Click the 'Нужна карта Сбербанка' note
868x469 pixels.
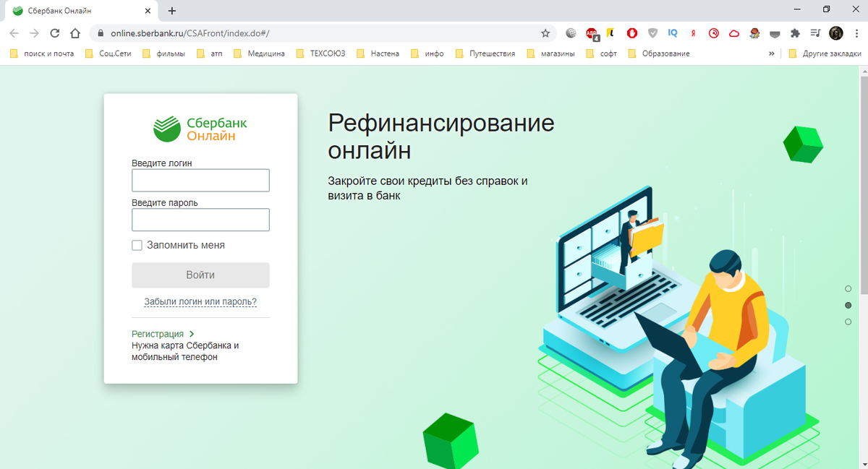pos(185,351)
